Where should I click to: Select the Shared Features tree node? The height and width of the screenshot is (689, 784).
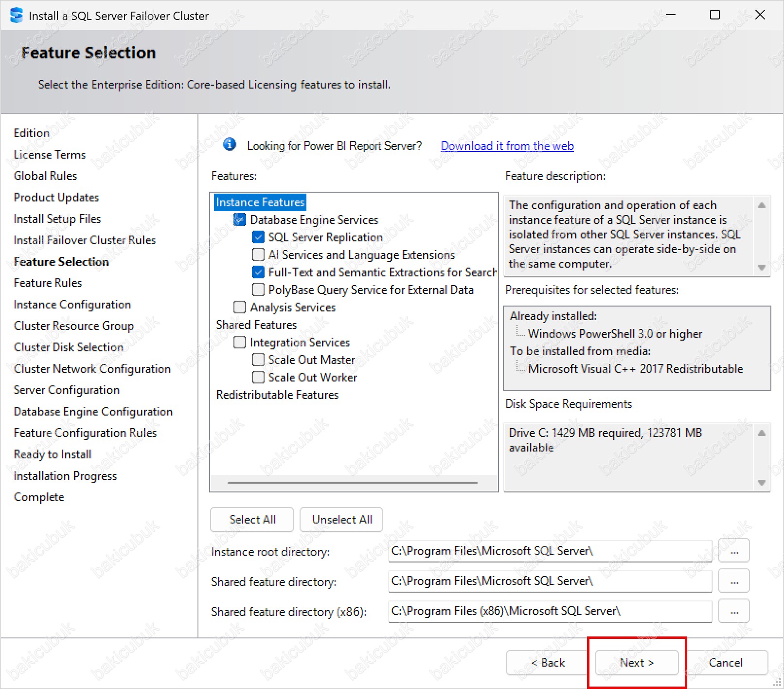click(256, 325)
